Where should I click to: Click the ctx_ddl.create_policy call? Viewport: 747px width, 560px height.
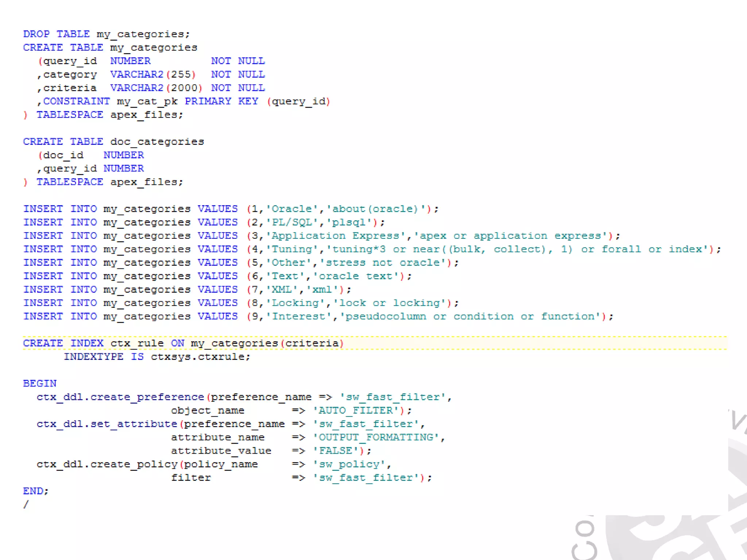107,464
